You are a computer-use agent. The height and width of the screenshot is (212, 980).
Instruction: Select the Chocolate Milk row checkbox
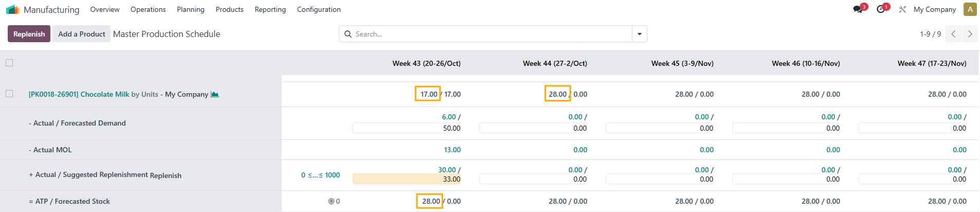[9, 94]
